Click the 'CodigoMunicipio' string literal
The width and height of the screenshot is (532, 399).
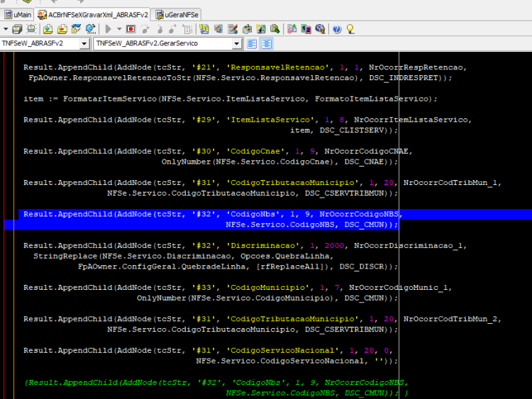[267, 288]
